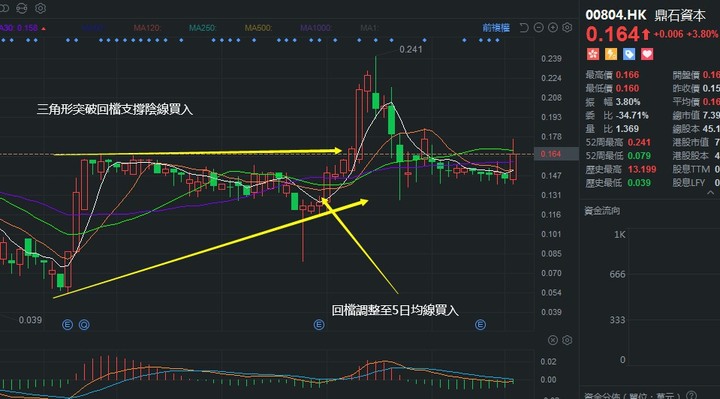Click the leftmost E event marker on timeline
This screenshot has height=399, width=720.
(68, 325)
